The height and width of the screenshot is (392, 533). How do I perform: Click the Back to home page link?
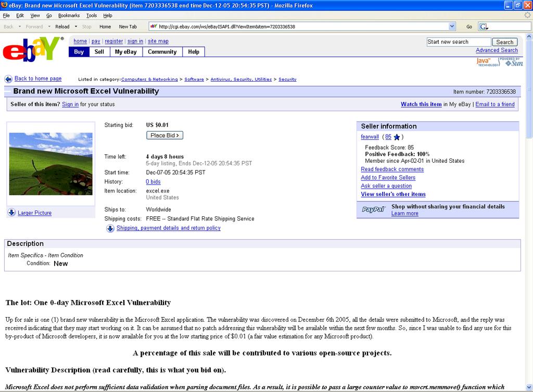[38, 79]
